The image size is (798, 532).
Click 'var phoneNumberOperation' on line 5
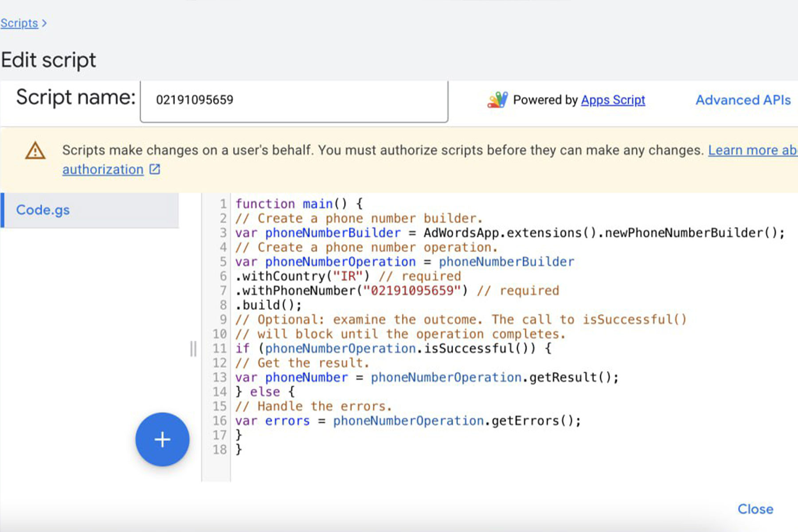[x=325, y=262]
